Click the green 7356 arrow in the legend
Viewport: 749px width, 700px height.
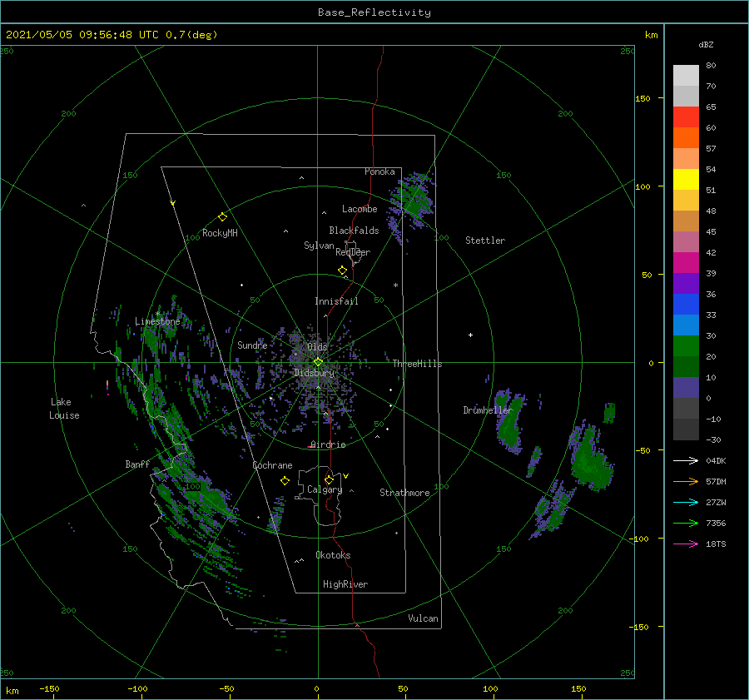coord(686,524)
